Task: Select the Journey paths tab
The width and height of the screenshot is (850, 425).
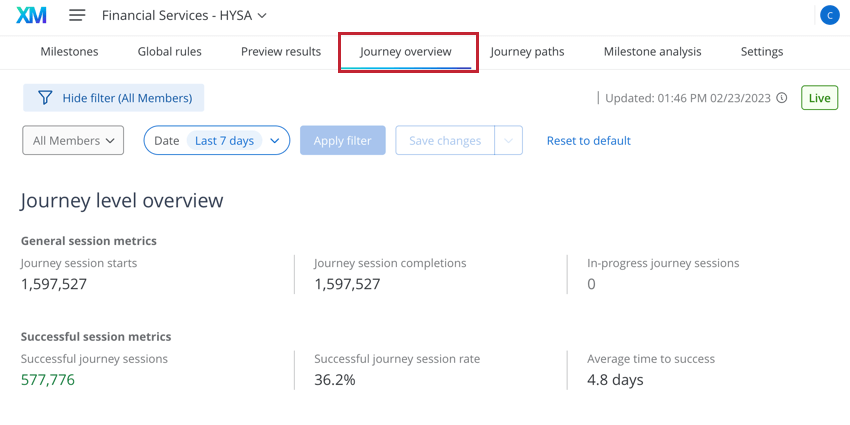Action: coord(527,51)
